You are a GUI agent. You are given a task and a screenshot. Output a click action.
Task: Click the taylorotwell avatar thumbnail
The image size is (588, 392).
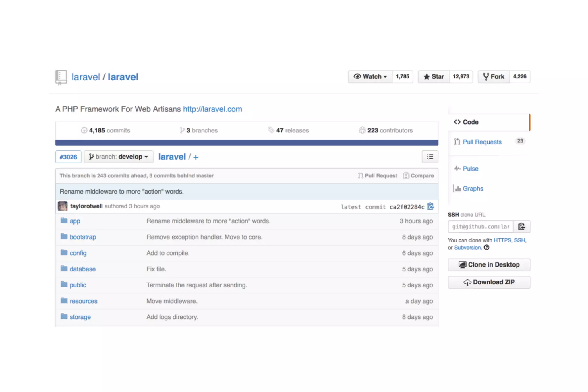63,206
